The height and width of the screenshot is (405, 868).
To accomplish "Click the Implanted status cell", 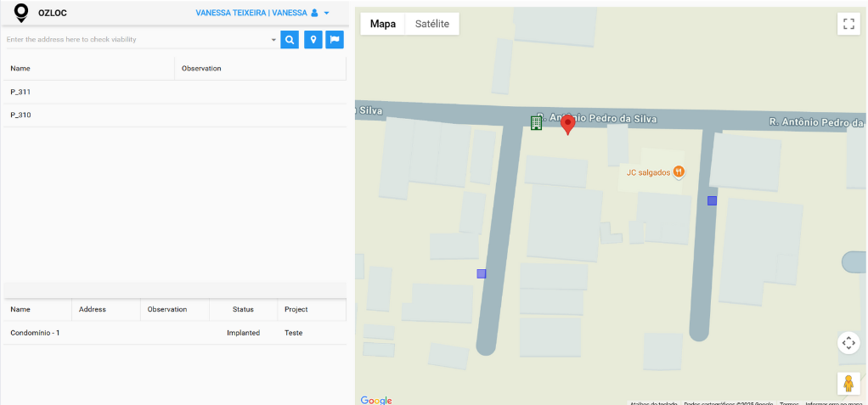I will pos(243,333).
